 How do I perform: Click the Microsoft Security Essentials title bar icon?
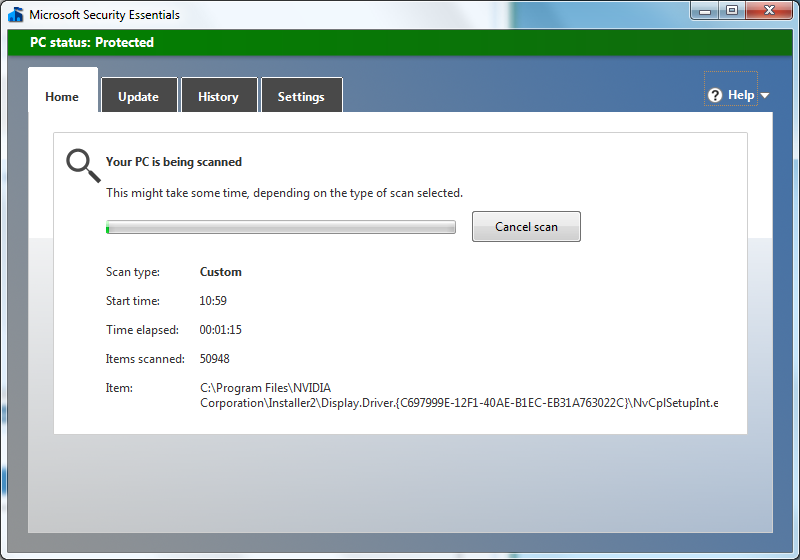16,14
